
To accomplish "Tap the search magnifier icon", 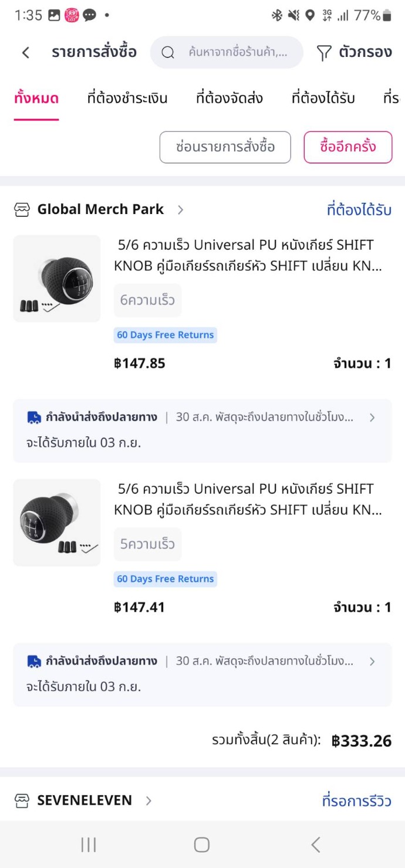I will 168,53.
